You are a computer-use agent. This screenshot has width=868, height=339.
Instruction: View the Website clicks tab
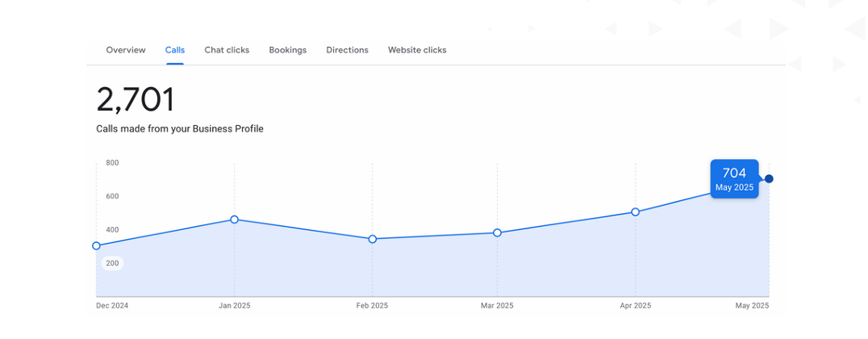[x=417, y=50]
